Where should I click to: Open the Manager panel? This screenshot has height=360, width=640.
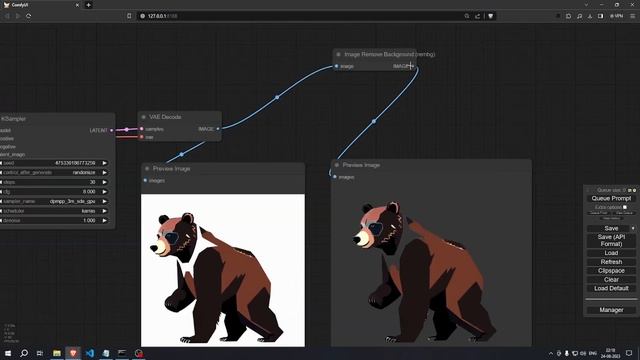pyautogui.click(x=611, y=310)
